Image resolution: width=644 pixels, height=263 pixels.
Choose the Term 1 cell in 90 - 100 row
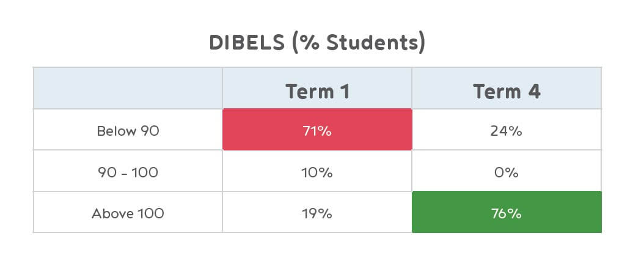point(317,172)
